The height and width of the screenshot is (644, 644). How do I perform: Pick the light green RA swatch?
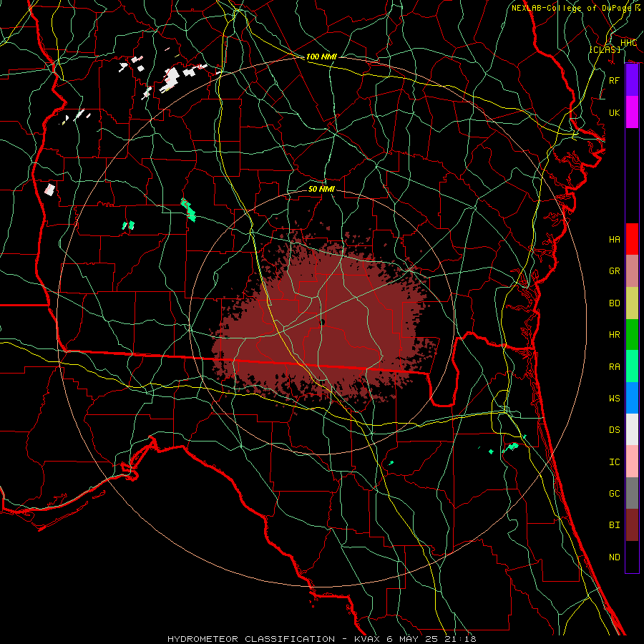[632, 366]
